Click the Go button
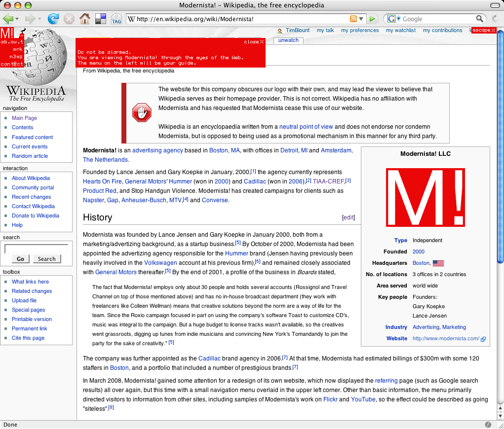The image size is (504, 429). pos(21,259)
